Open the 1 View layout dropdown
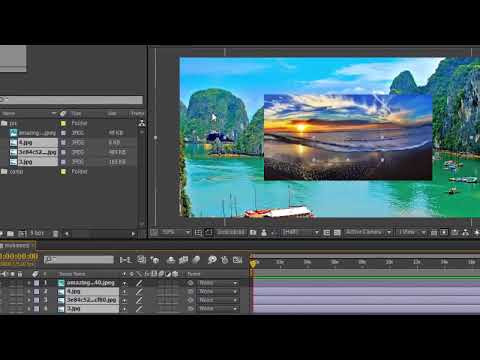This screenshot has width=480, height=360. 411,232
